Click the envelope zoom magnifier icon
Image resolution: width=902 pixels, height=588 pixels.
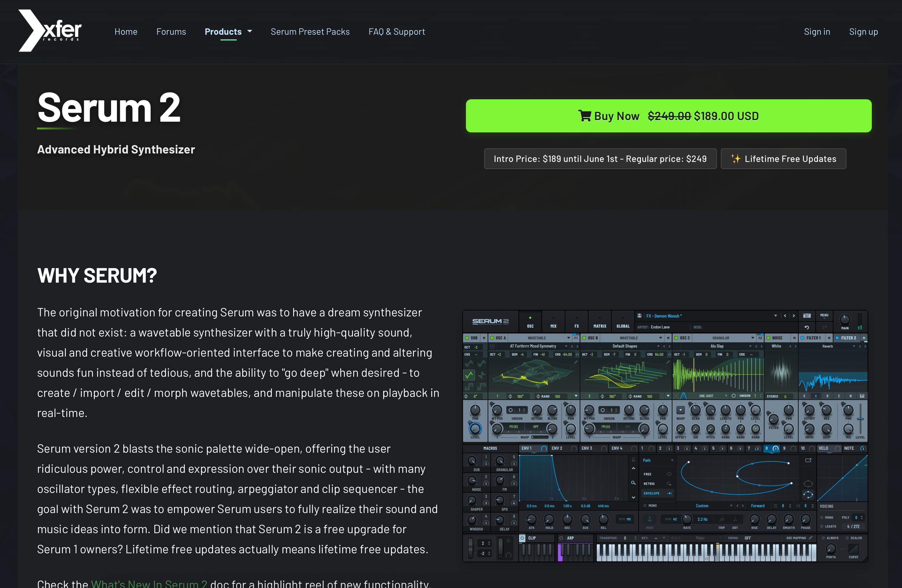pyautogui.click(x=633, y=483)
